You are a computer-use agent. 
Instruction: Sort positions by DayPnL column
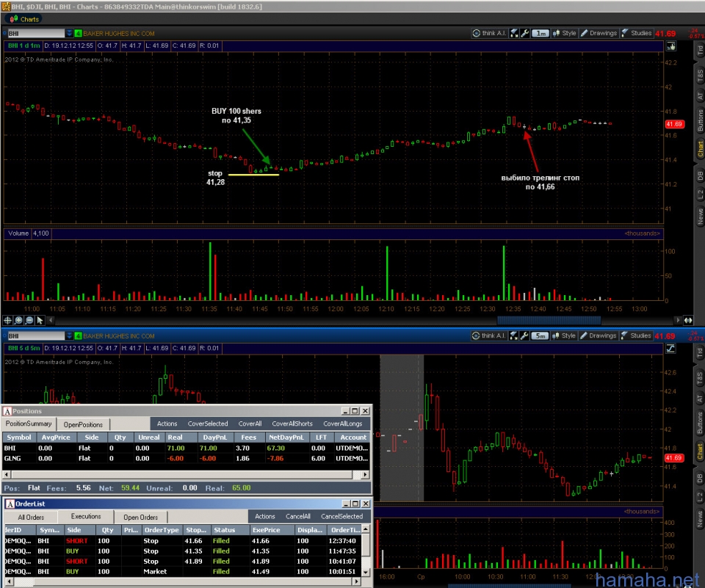pos(215,437)
